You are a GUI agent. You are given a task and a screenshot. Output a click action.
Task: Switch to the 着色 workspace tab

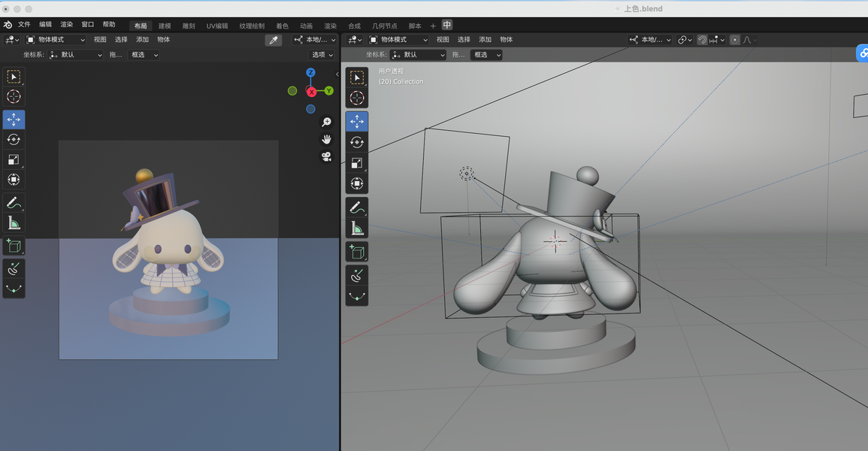[283, 26]
